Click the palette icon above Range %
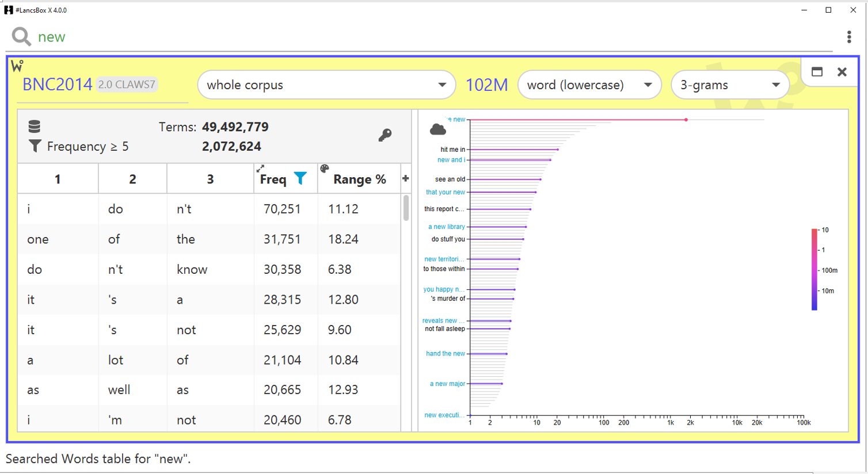This screenshot has height=474, width=868. (325, 169)
